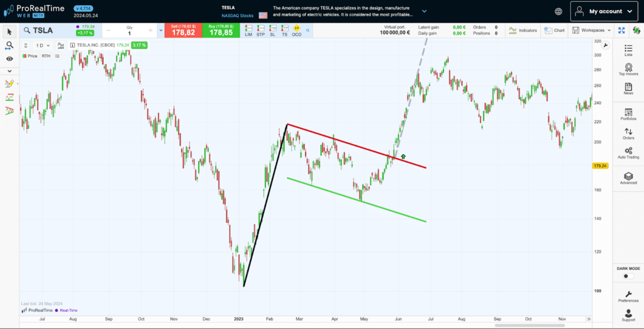Decrease quantity with the minus button
This screenshot has width=644, height=329.
tap(108, 30)
